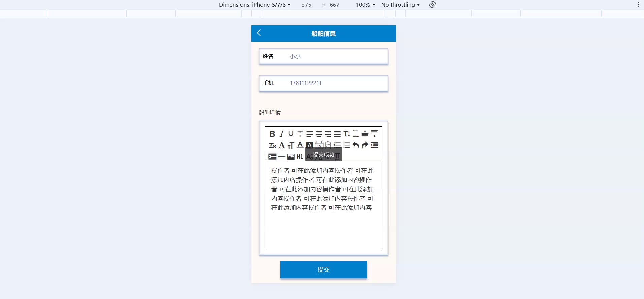Viewport: 644px width, 299px height.
Task: Insert an image into editor
Action: coord(291,157)
